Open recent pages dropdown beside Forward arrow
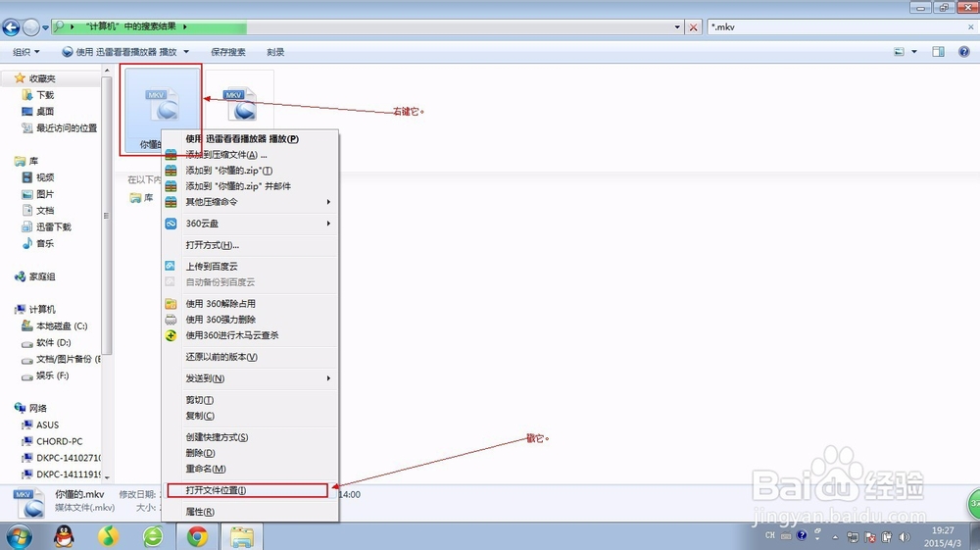980x550 pixels. coord(46,27)
